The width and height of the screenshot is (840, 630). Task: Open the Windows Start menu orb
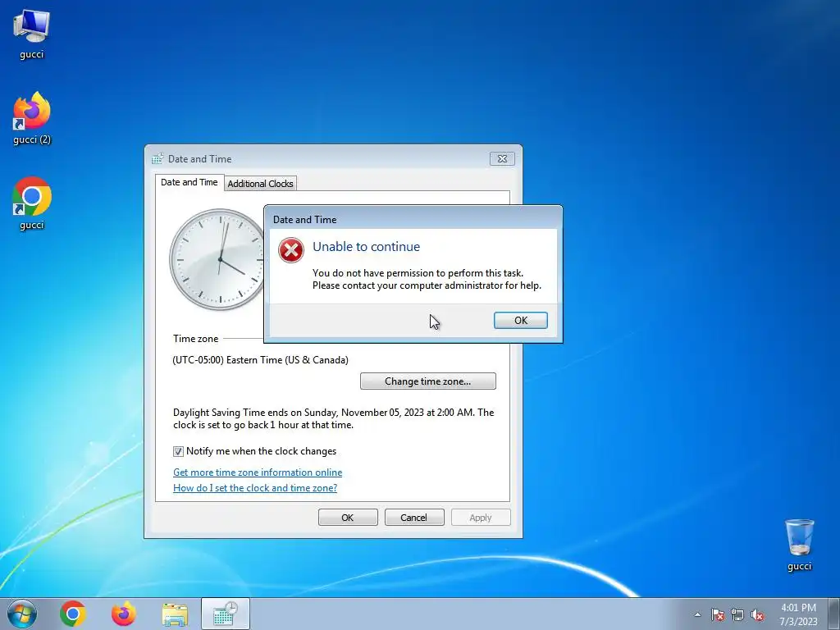(x=22, y=614)
